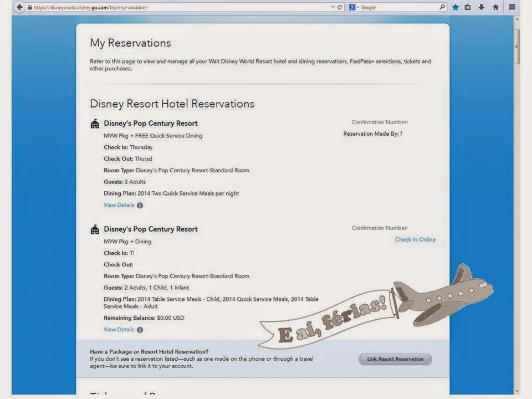Click the first resort's hotel building icon
The image size is (532, 399).
[95, 124]
